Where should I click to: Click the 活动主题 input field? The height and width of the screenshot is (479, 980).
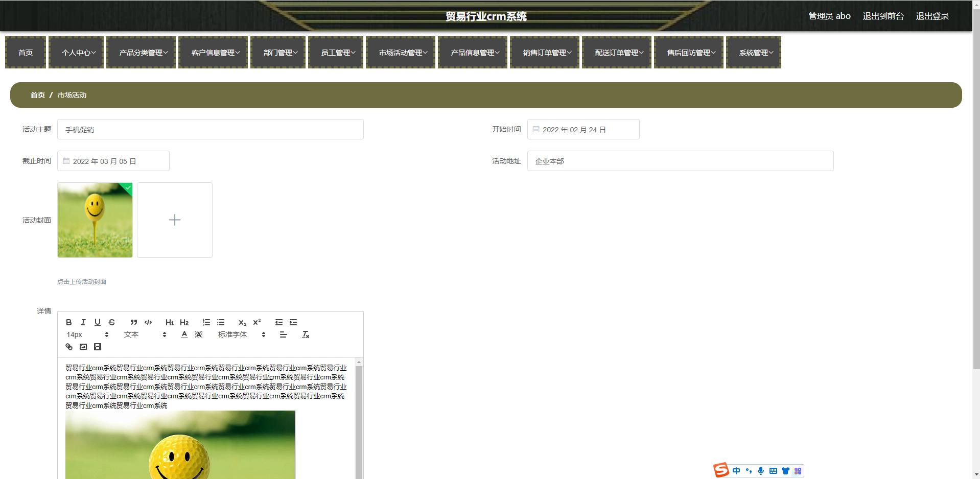coord(210,130)
